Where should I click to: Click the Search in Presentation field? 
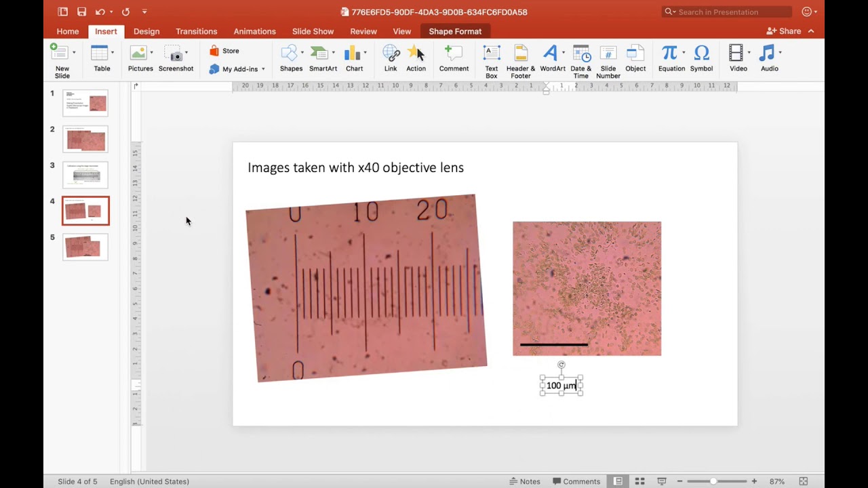click(x=727, y=12)
